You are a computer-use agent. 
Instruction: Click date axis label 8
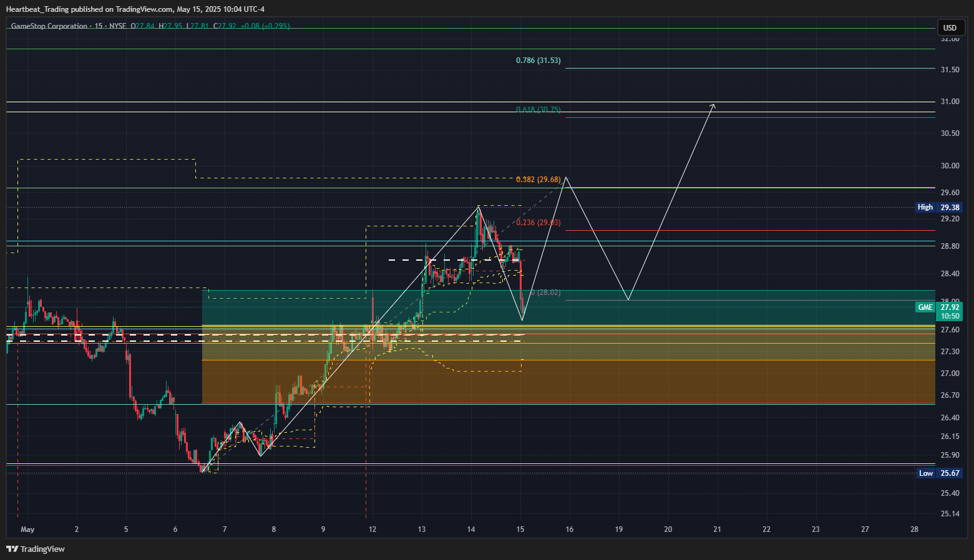coord(274,529)
